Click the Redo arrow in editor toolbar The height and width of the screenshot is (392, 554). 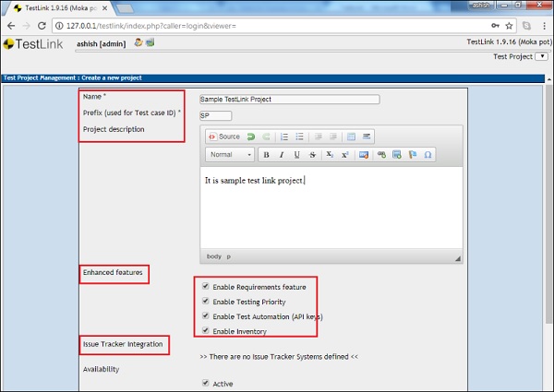tap(267, 137)
